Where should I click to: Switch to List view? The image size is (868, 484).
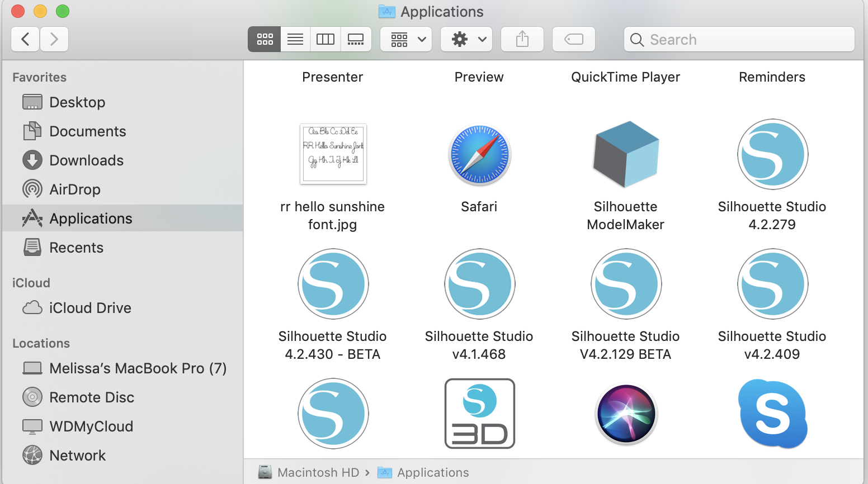295,39
